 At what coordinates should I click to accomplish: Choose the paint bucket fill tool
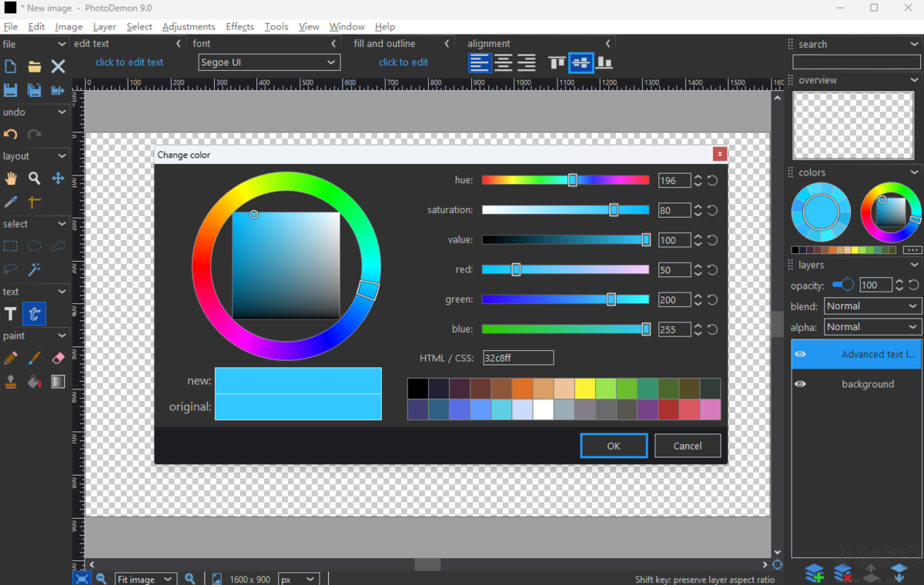(35, 382)
